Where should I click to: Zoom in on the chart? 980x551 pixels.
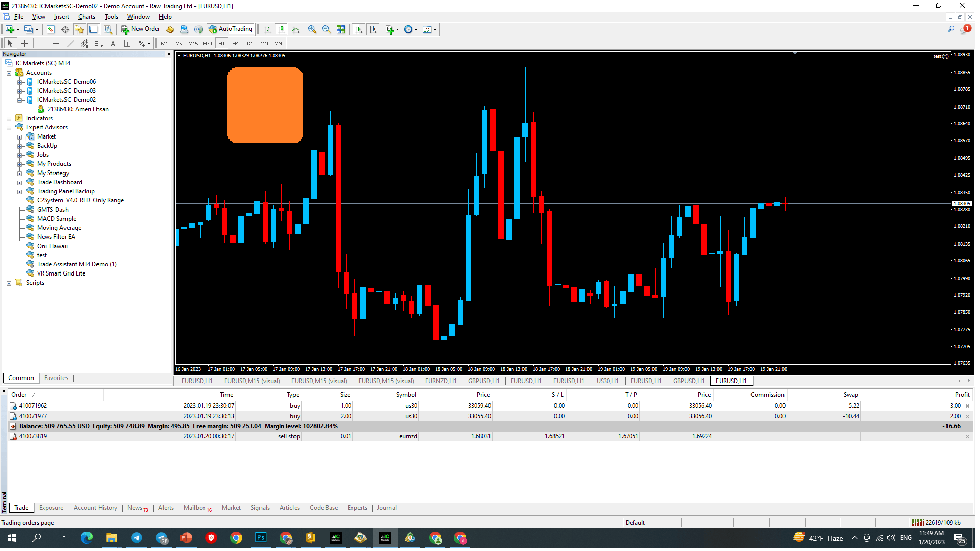pos(312,29)
